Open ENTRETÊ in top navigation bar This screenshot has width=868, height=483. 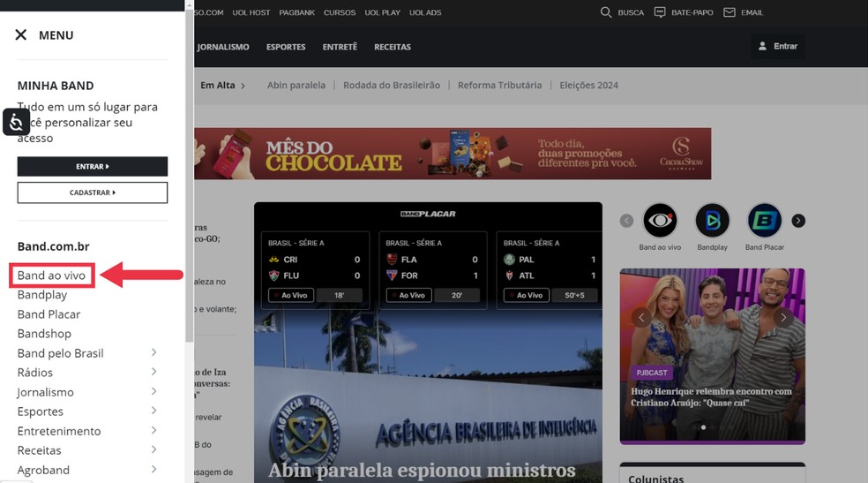coord(340,47)
